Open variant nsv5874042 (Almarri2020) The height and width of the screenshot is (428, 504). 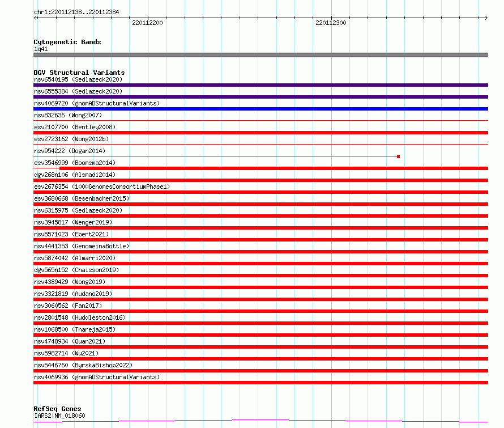(75, 258)
